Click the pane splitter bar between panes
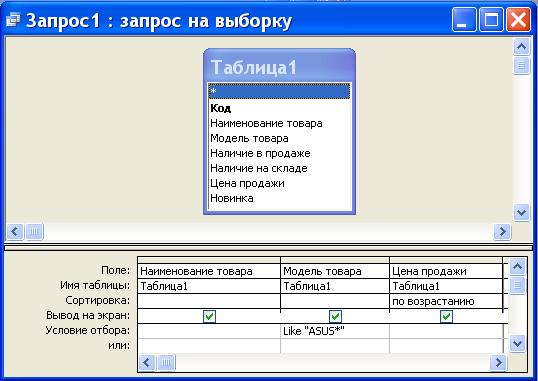The height and width of the screenshot is (381, 538). click(268, 247)
